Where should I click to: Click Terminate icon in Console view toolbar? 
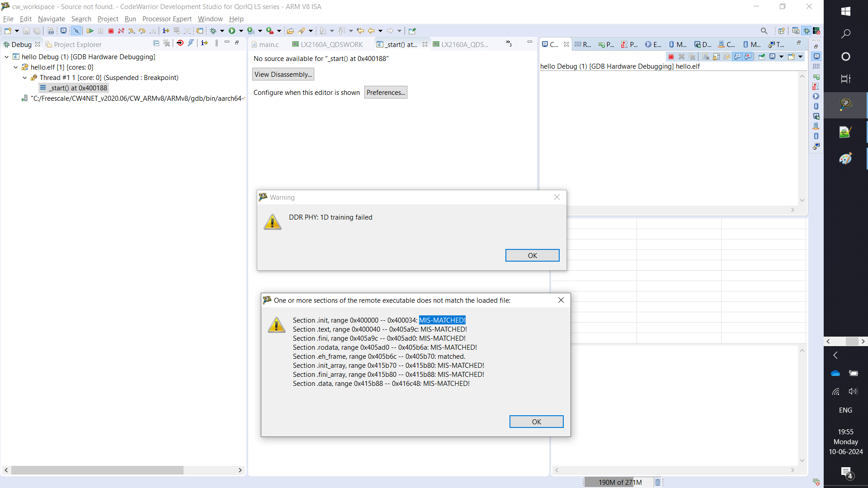(671, 56)
